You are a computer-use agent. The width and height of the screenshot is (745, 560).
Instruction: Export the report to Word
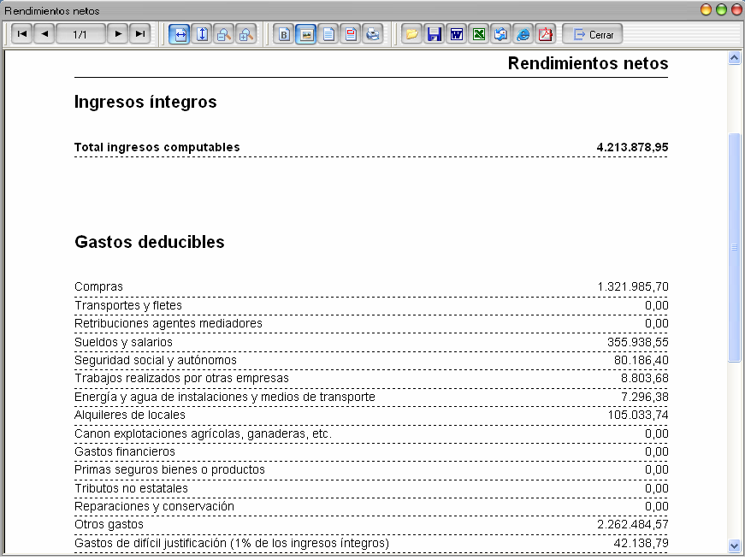pos(457,35)
